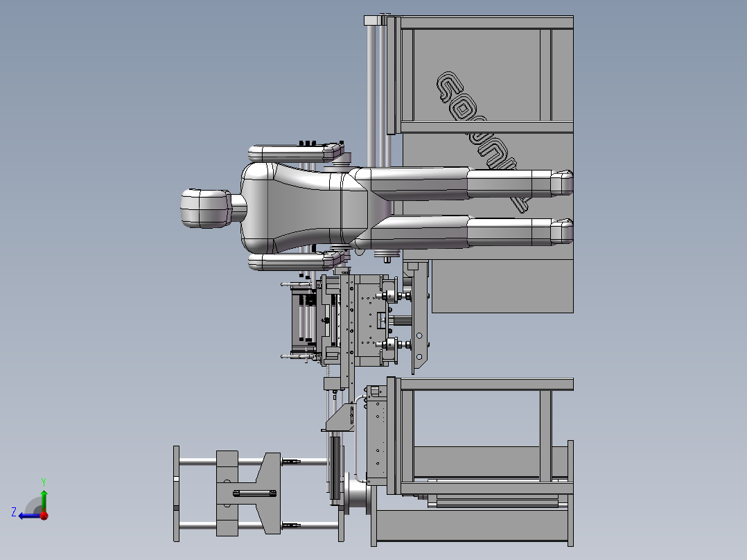Select the mannequin's lower arm pad
This screenshot has height=560, width=747.
pyautogui.click(x=294, y=261)
